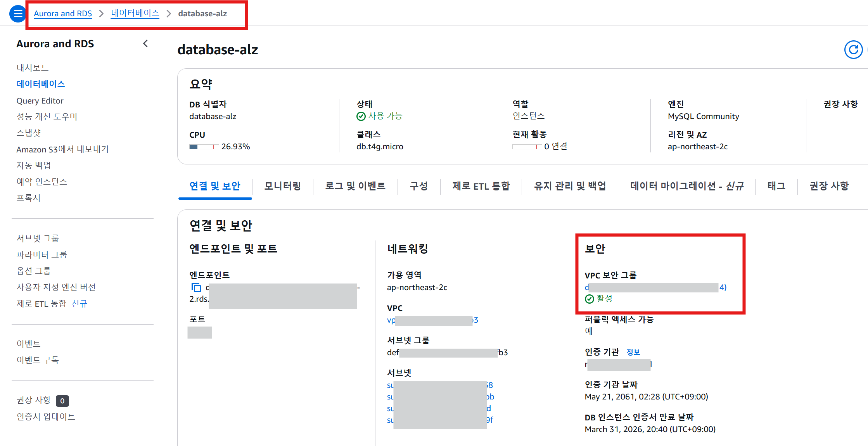Open the VPC security group link
Image resolution: width=868 pixels, height=446 pixels.
(x=655, y=287)
